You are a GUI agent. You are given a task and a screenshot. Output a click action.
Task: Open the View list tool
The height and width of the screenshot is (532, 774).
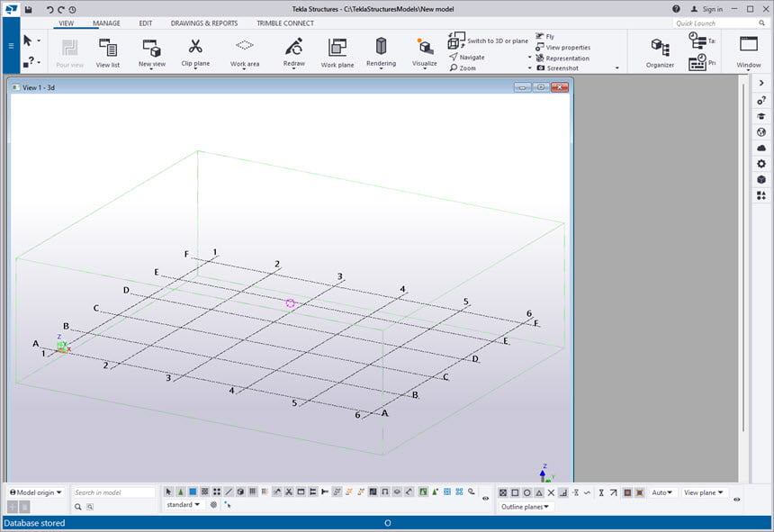pos(108,53)
